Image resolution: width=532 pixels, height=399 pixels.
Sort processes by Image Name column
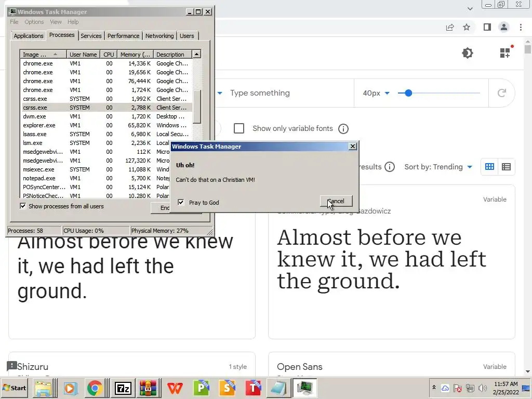pos(42,54)
